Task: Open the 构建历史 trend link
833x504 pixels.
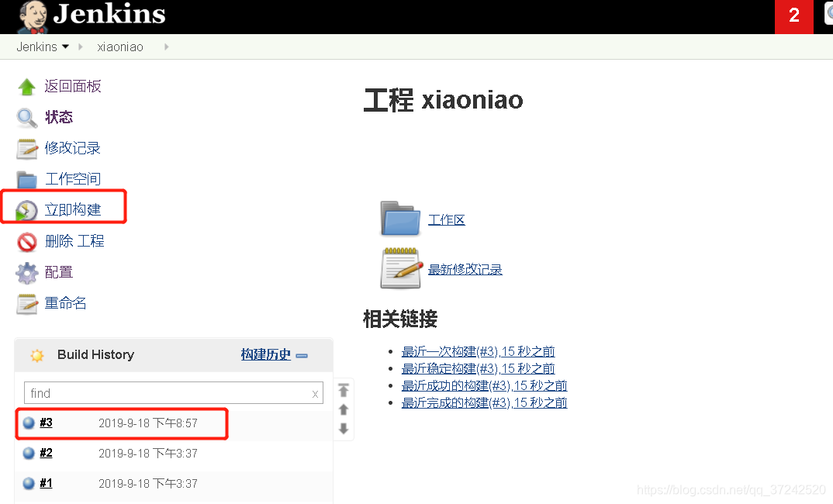Action: (265, 354)
